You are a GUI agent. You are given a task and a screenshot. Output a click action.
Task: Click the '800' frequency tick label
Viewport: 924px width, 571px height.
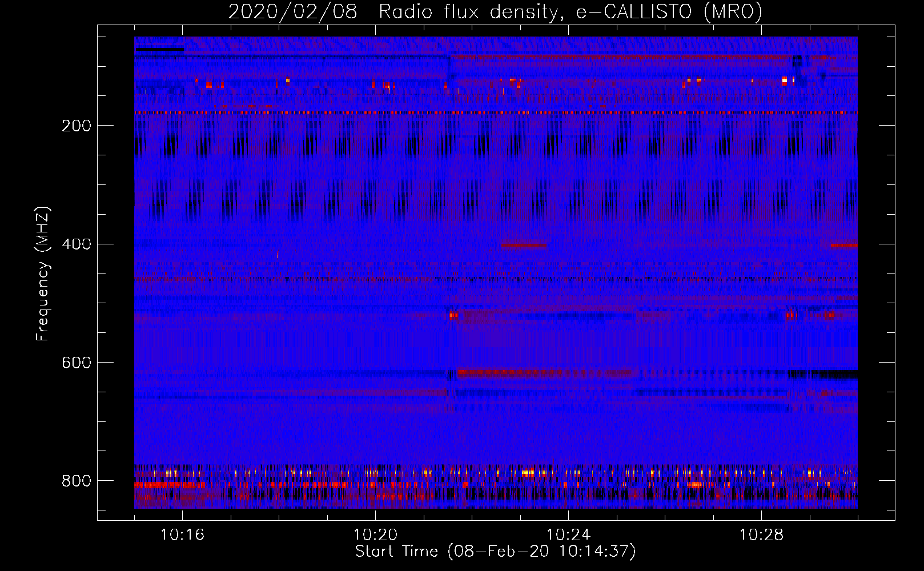[77, 481]
